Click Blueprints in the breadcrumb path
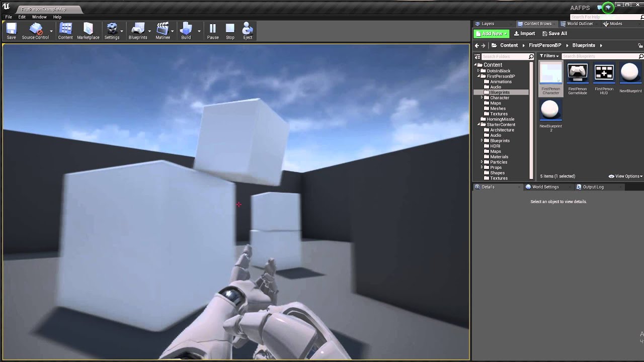The width and height of the screenshot is (644, 362). (584, 45)
